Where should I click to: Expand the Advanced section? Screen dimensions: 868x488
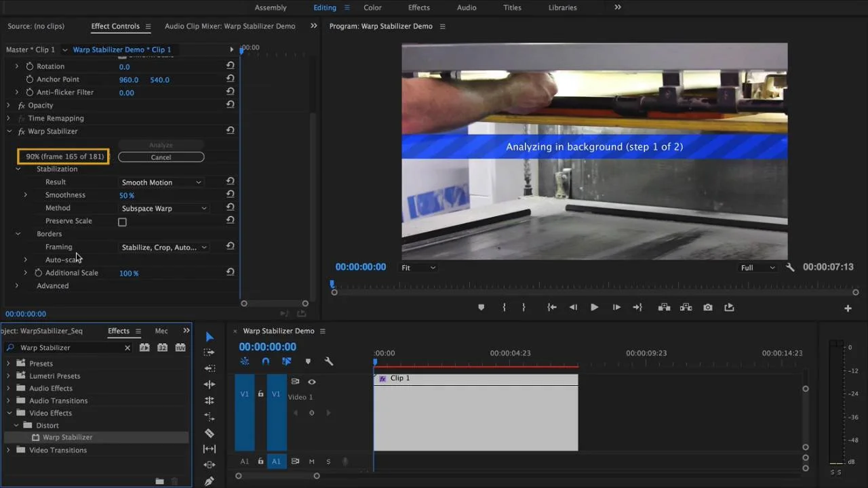[17, 286]
